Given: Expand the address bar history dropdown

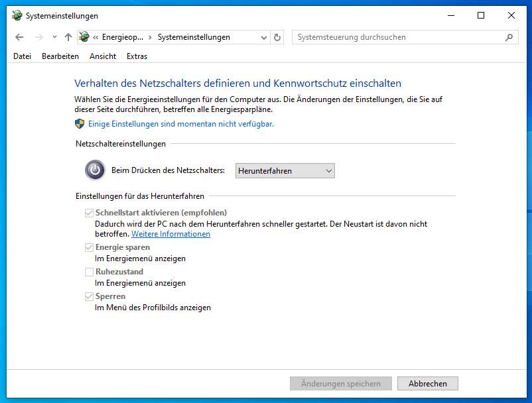Looking at the screenshot, I should pos(265,37).
